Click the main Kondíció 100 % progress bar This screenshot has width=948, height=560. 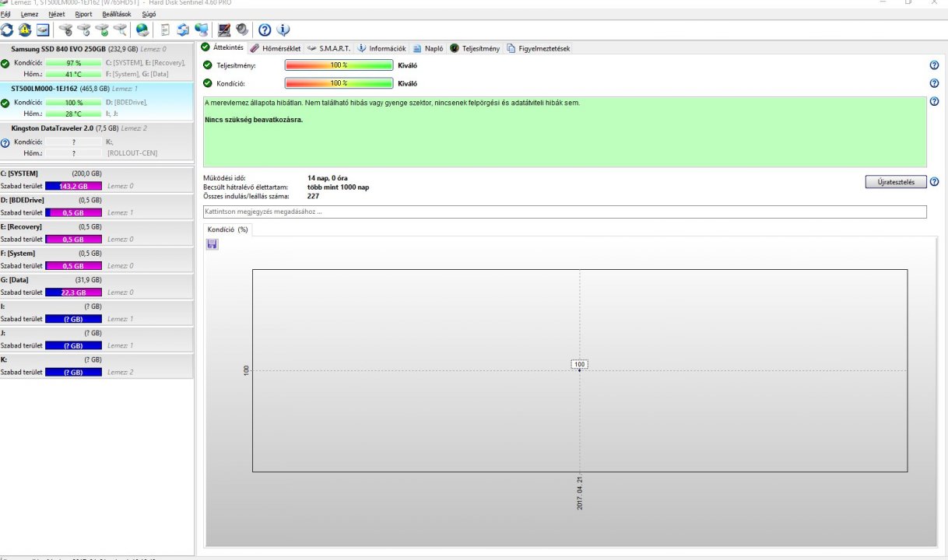pyautogui.click(x=339, y=83)
